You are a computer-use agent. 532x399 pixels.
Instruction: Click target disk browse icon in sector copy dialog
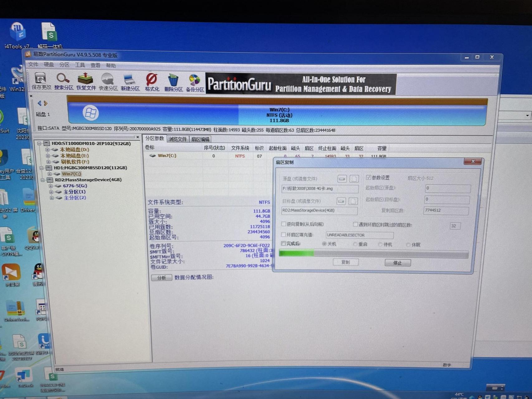[x=341, y=201]
